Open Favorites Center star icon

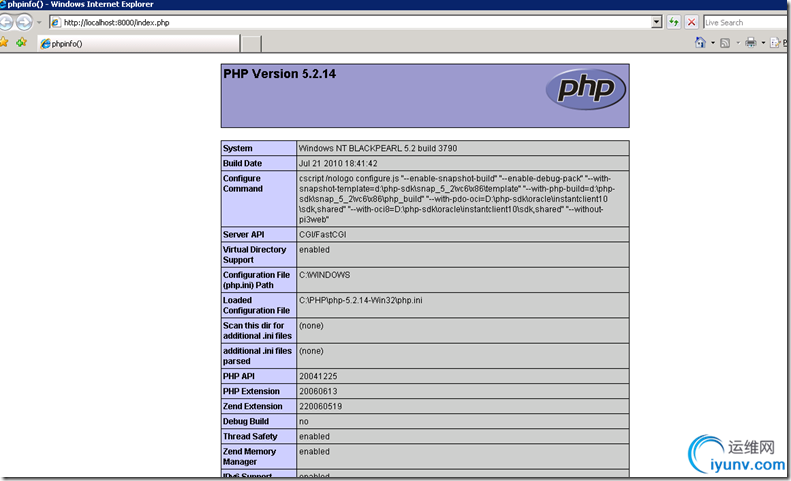point(4,42)
